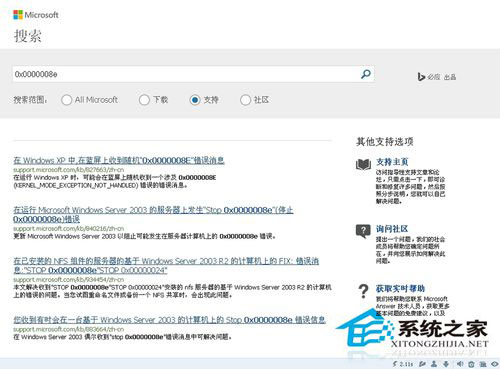
Task: Click the camera screenshot icon in status bar
Action: [471, 364]
